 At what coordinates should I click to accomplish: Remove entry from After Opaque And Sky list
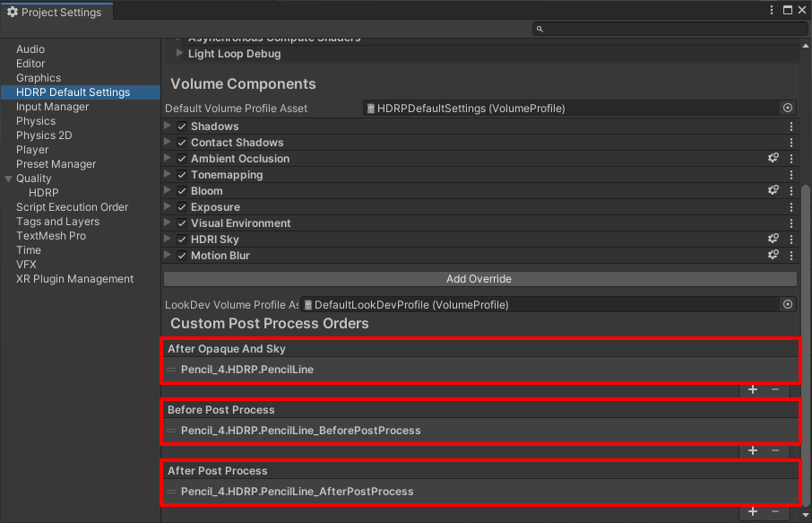(x=775, y=390)
